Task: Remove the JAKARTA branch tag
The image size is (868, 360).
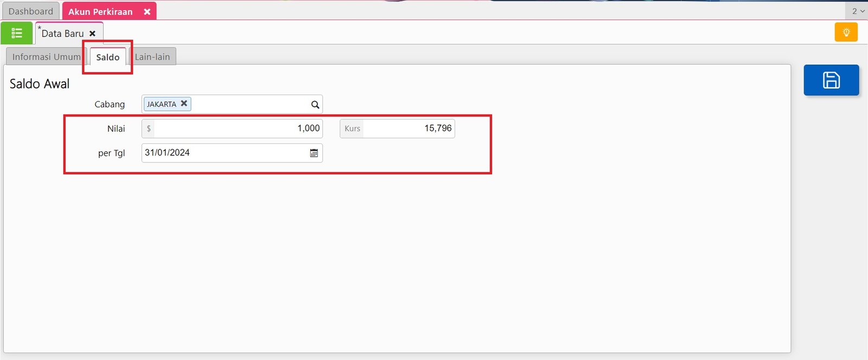Action: pyautogui.click(x=184, y=103)
